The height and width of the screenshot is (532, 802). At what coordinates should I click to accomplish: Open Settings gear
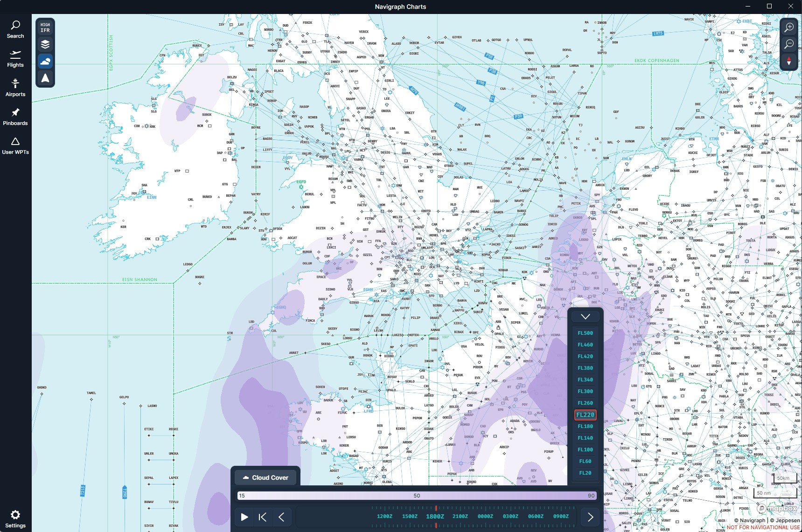point(15,518)
